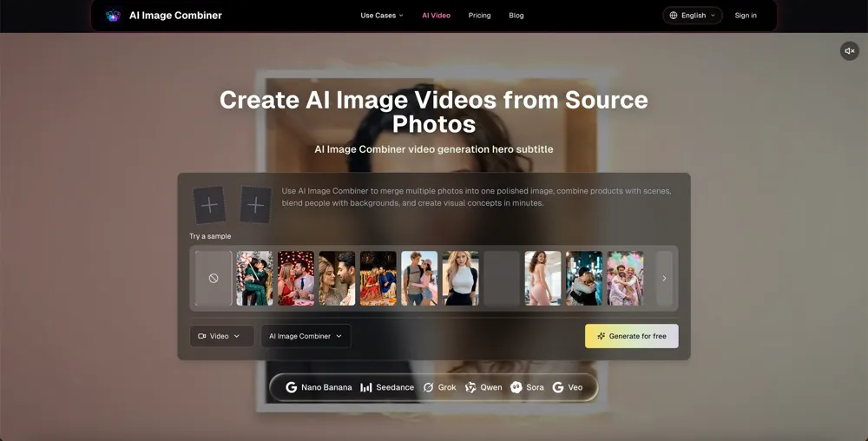Viewport: 868px width, 441px height.
Task: Expand the AI Image Combiner model dropdown
Action: coord(306,336)
